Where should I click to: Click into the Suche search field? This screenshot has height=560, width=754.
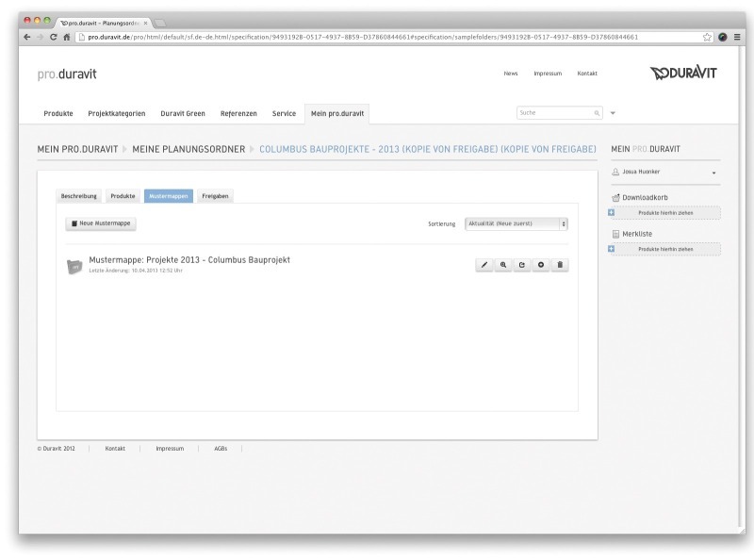click(x=554, y=113)
